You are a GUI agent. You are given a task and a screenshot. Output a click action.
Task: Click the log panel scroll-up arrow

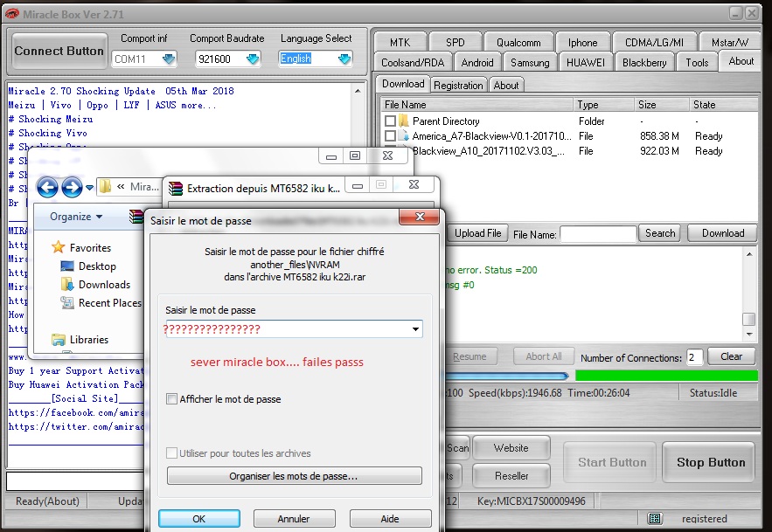tap(358, 91)
